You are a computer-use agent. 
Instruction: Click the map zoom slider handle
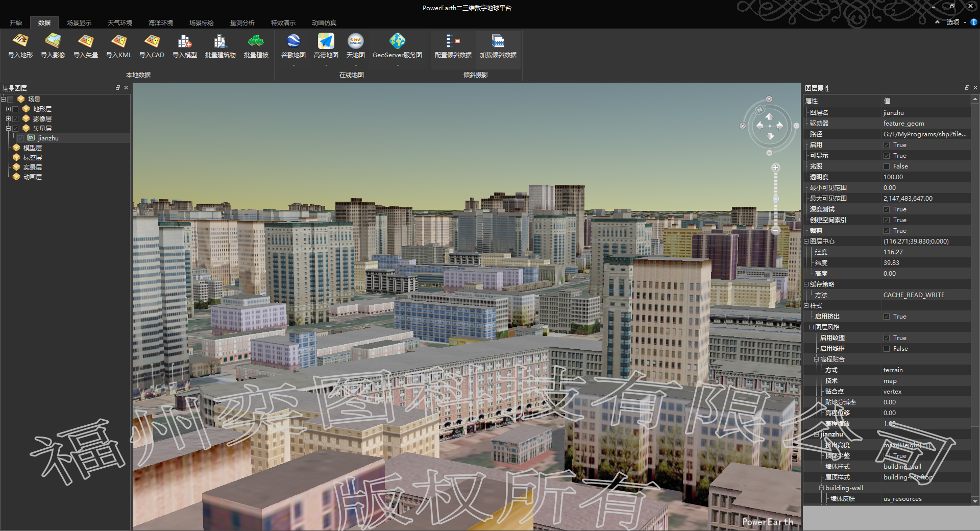(x=776, y=199)
